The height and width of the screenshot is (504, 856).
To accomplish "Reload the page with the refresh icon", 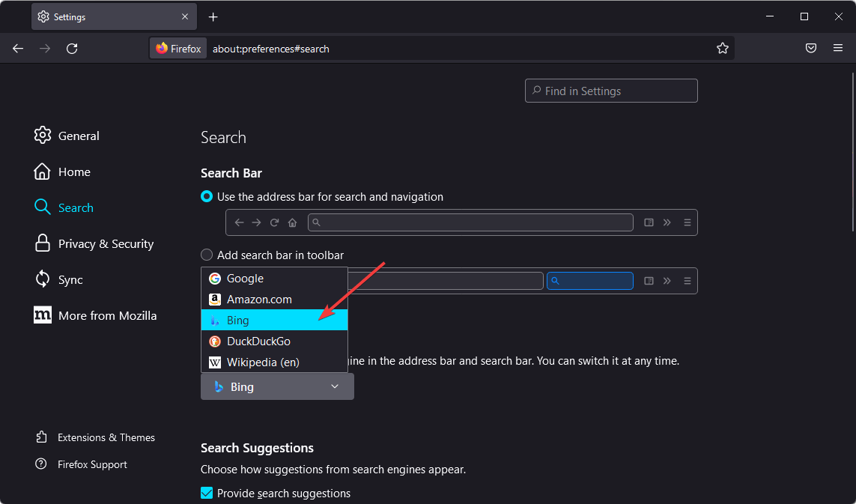I will tap(72, 49).
